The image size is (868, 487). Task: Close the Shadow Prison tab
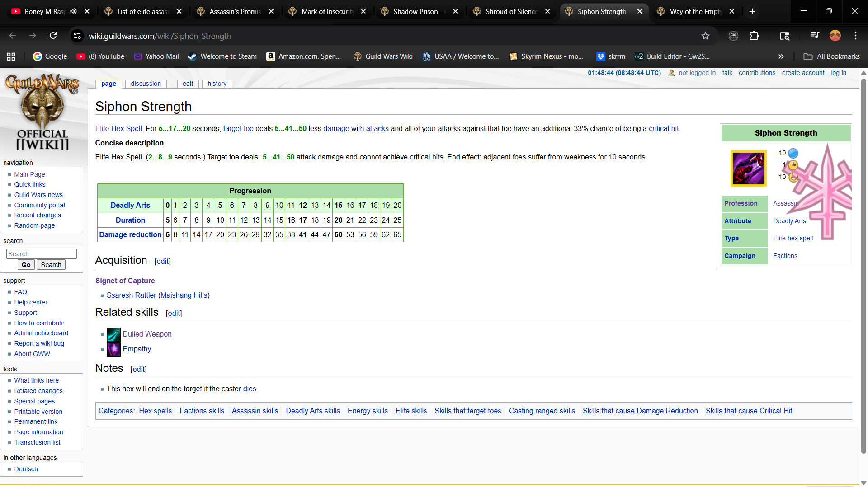[x=455, y=12]
